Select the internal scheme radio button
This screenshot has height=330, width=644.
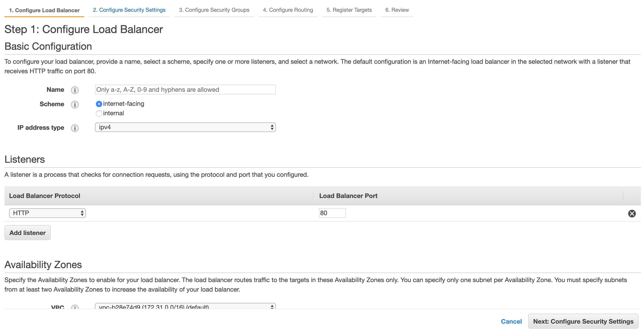point(99,113)
